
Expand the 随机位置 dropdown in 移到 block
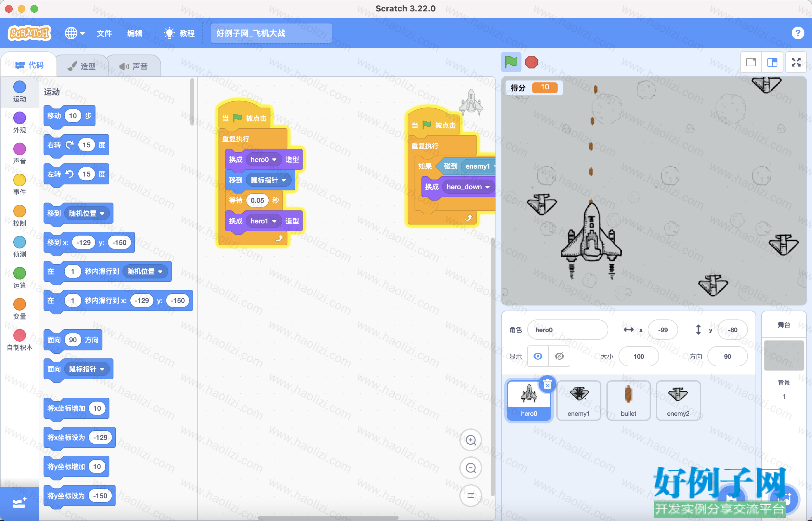(87, 213)
